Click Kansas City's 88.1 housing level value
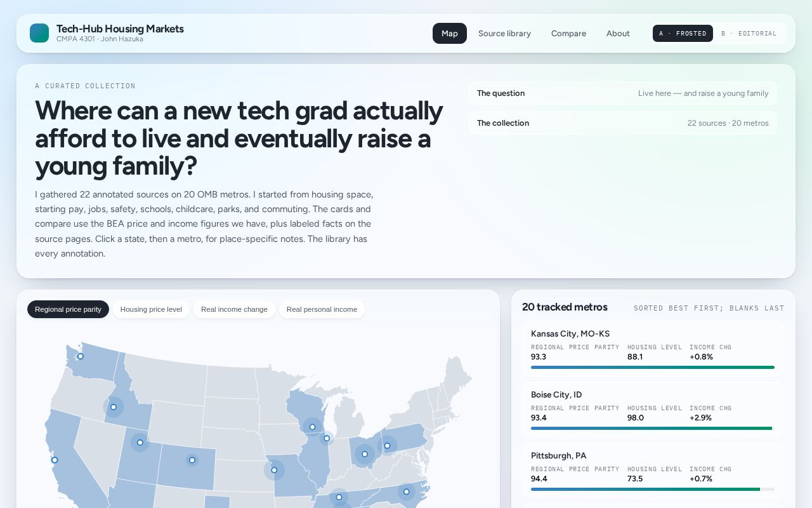The height and width of the screenshot is (508, 812). (x=635, y=357)
